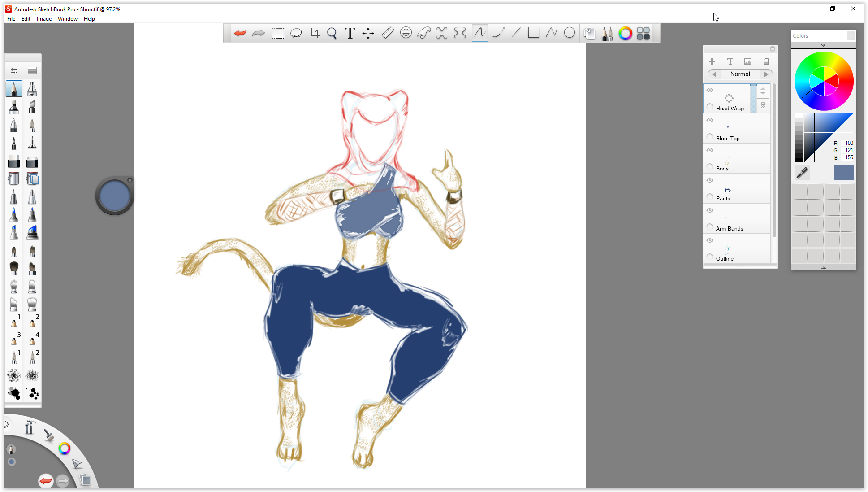Click the current blue color swatch

843,173
